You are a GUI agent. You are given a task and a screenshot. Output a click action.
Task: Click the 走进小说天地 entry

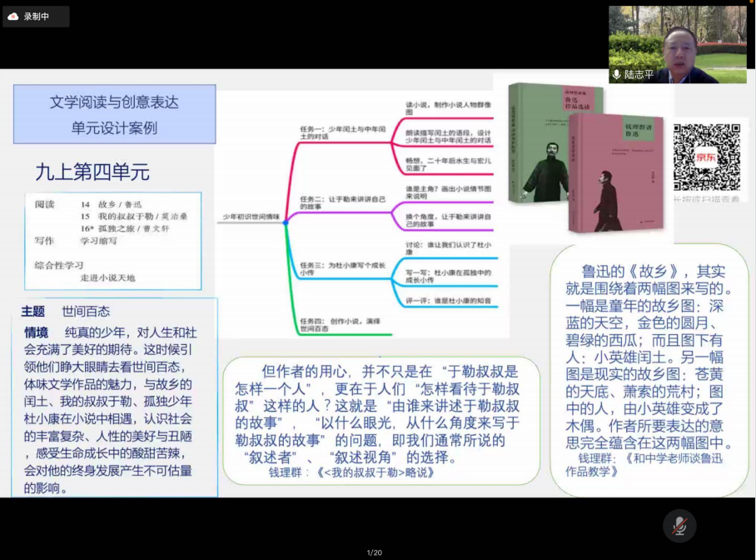pyautogui.click(x=107, y=277)
